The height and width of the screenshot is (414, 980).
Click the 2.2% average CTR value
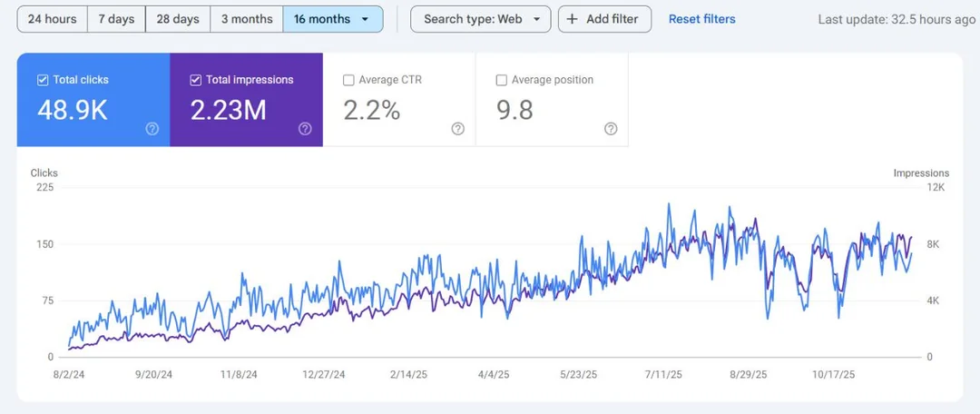click(x=371, y=111)
